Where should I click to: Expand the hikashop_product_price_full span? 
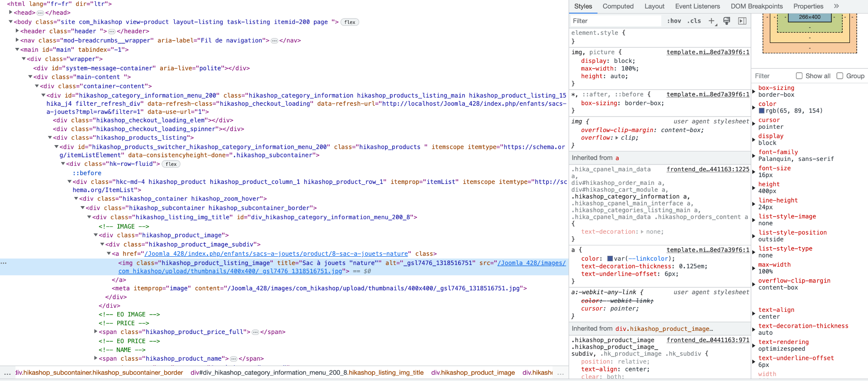tap(95, 332)
